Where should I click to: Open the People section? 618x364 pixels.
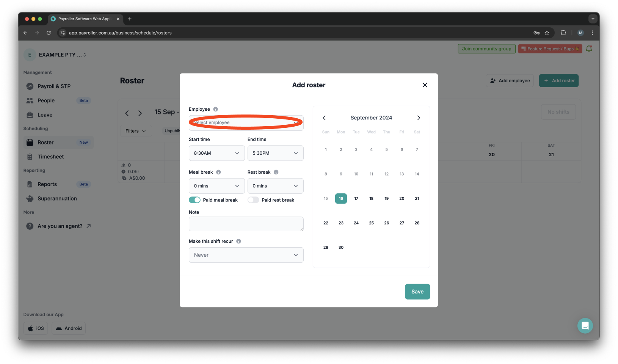click(58, 100)
